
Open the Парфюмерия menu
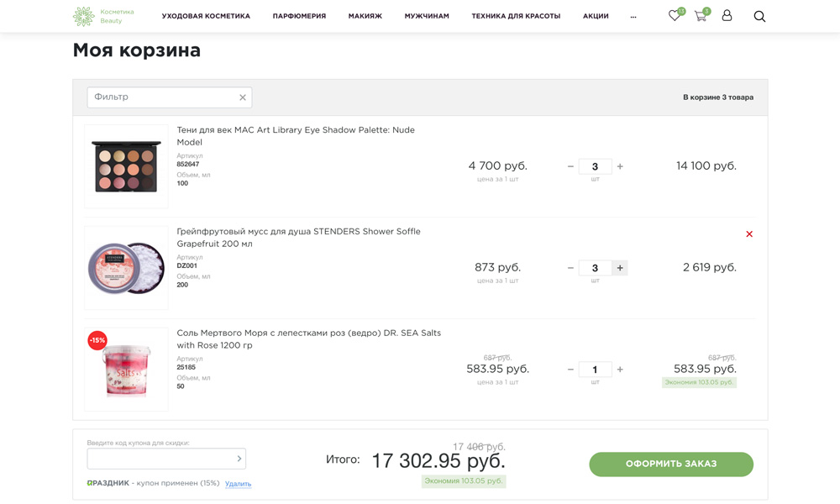tap(299, 16)
